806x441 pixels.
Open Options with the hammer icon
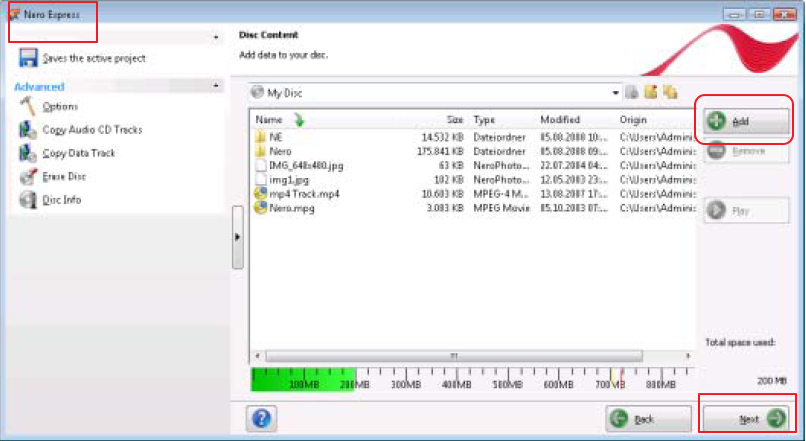coord(28,106)
